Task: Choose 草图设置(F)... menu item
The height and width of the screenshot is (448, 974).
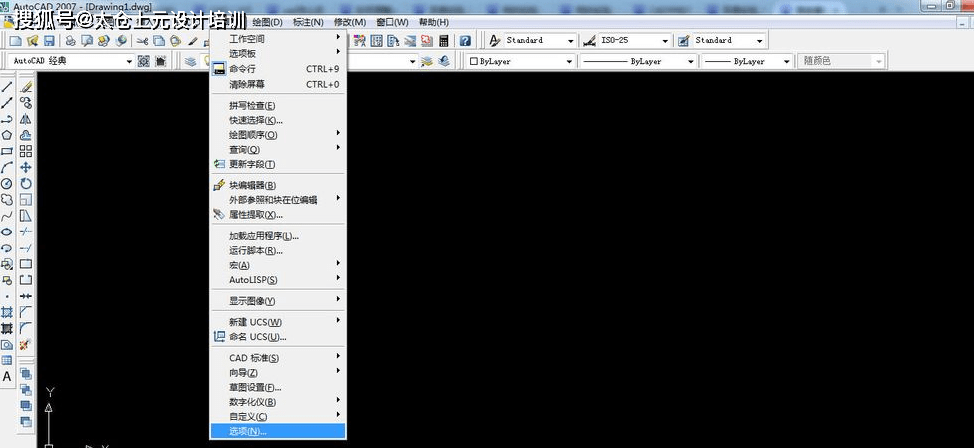Action: pos(278,387)
